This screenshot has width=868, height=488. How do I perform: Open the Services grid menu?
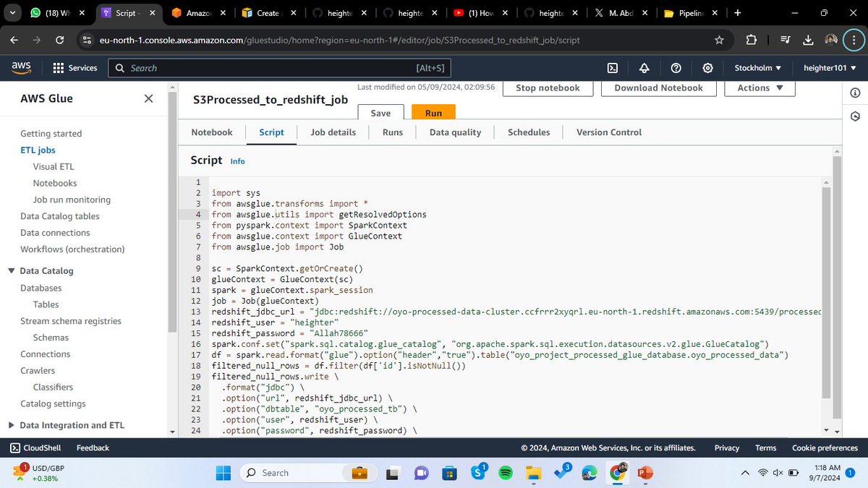75,68
